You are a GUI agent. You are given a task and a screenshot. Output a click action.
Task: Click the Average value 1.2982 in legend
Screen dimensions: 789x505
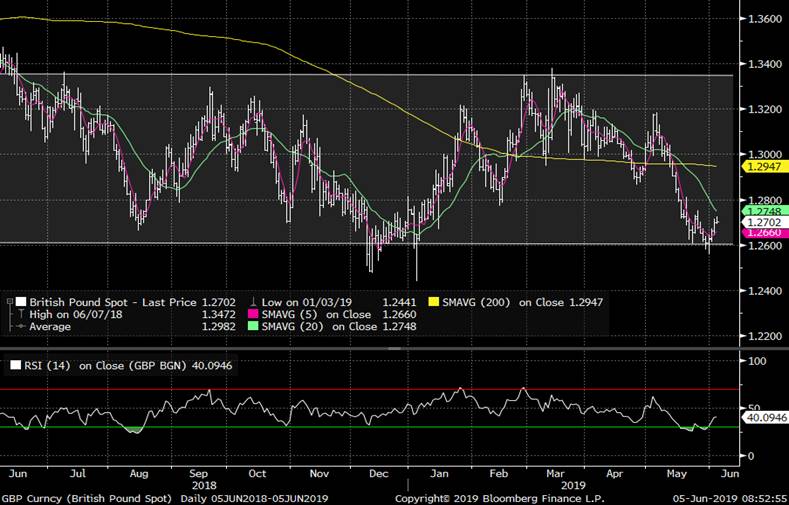(x=218, y=326)
